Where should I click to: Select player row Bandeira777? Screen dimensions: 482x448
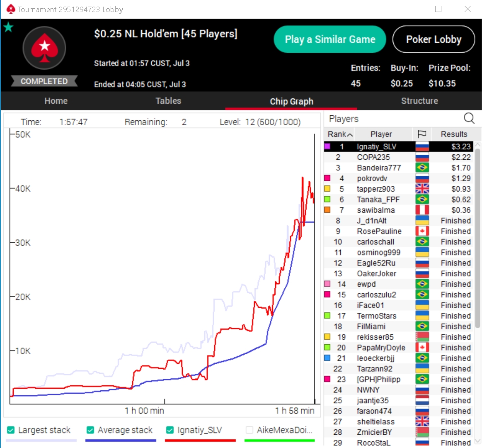(x=399, y=168)
